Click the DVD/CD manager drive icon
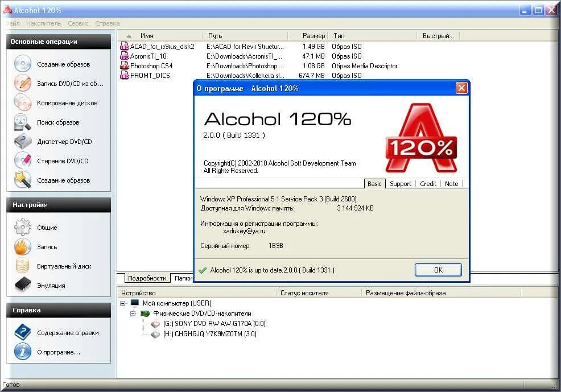The image size is (561, 392). click(x=23, y=141)
